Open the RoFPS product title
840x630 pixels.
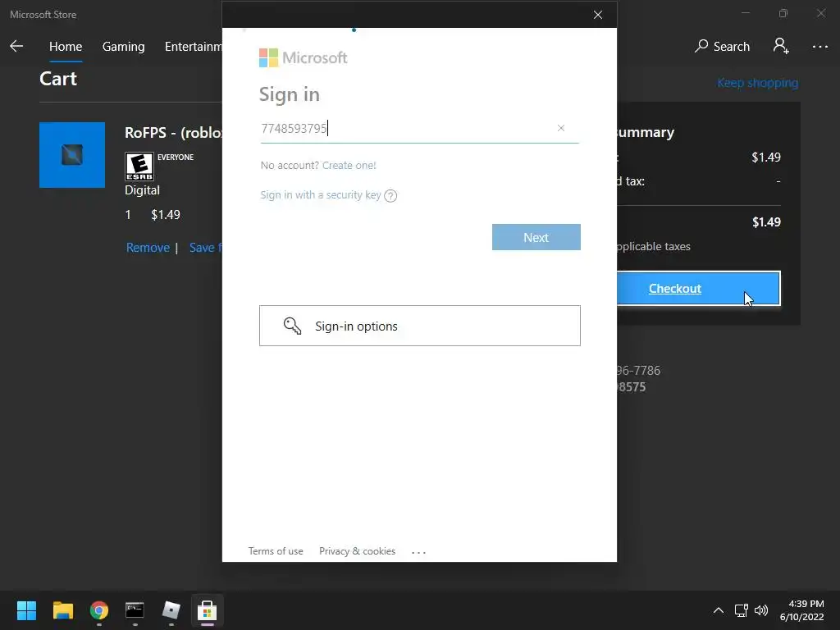pos(173,132)
